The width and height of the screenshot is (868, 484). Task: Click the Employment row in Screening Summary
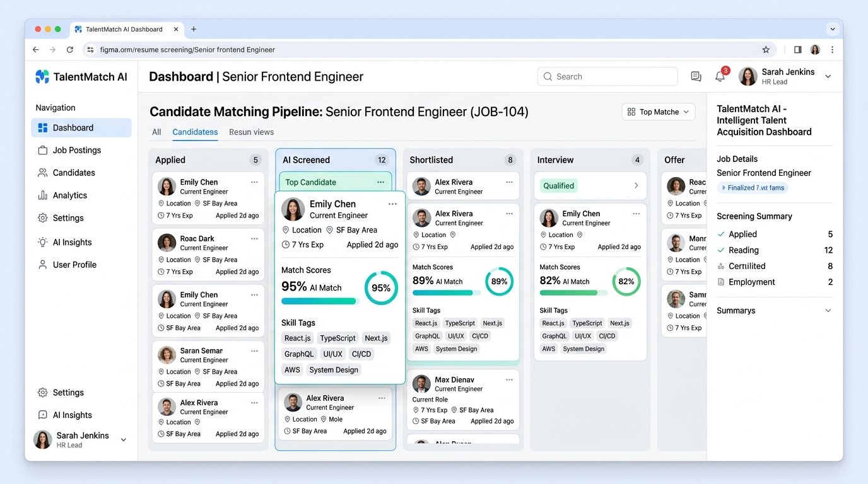(x=775, y=282)
